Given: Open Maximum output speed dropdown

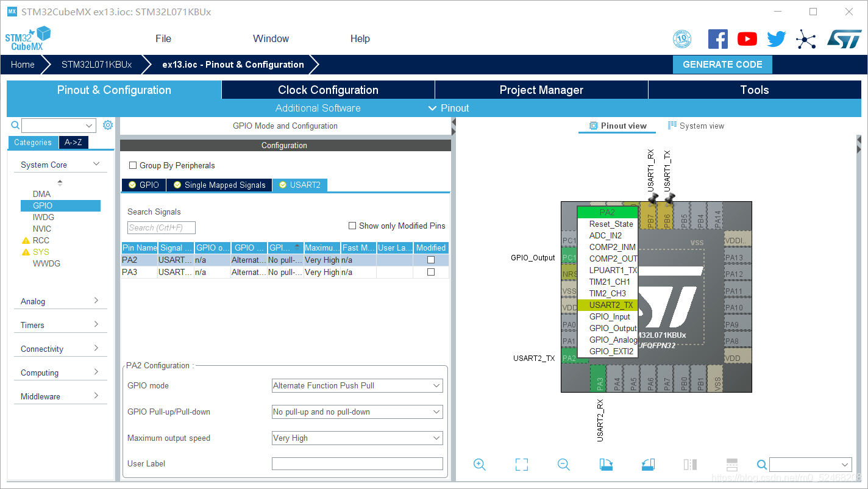Looking at the screenshot, I should [357, 438].
